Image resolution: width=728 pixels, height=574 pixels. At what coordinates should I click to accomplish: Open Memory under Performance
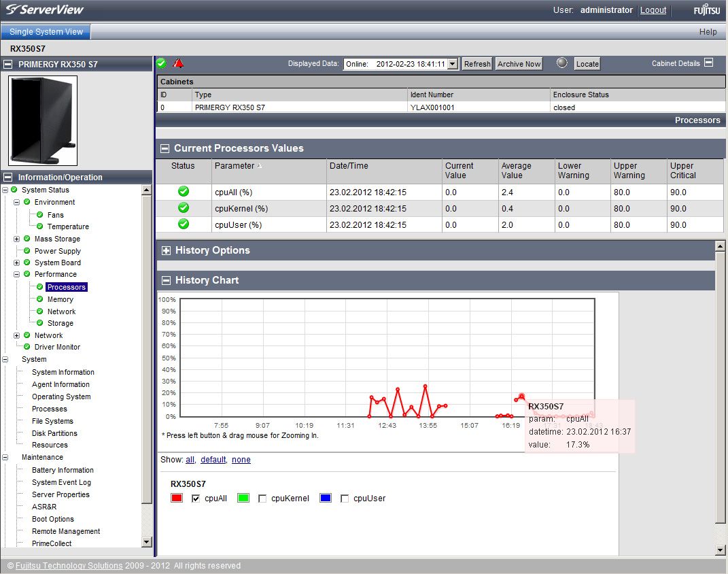60,299
